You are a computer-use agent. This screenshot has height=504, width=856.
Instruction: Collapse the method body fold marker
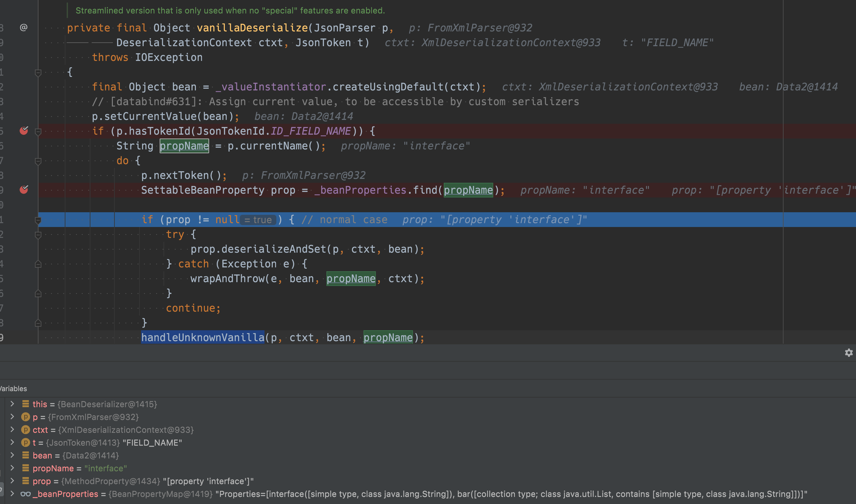click(38, 72)
